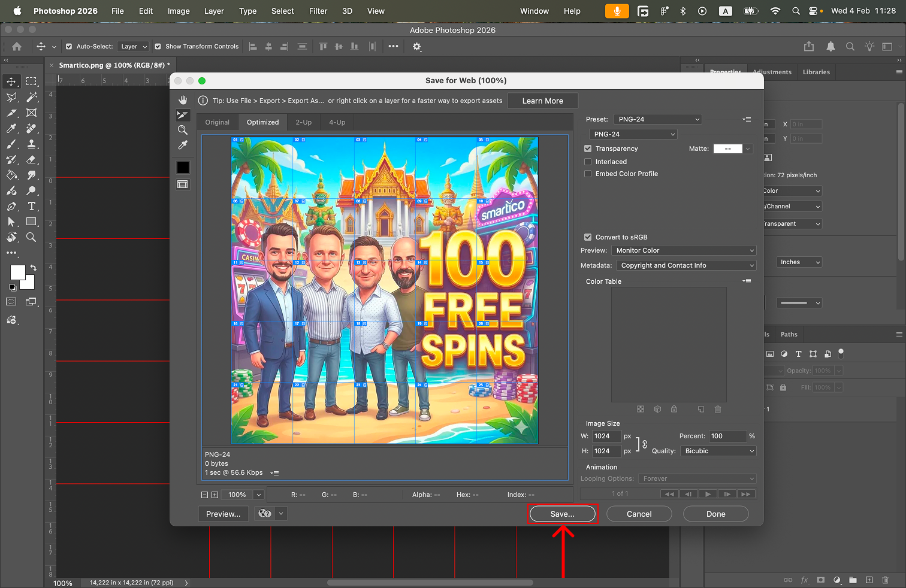Enable the Interlaced checkbox
Image resolution: width=906 pixels, height=588 pixels.
[588, 162]
